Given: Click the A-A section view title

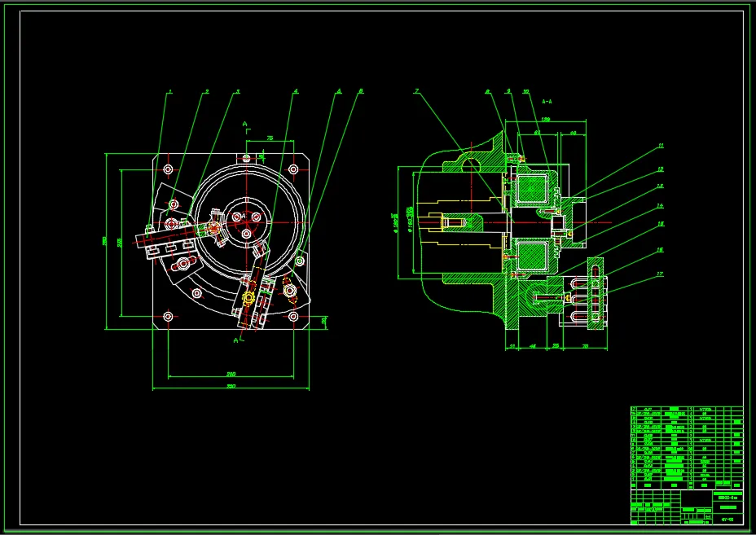Looking at the screenshot, I should coord(547,102).
